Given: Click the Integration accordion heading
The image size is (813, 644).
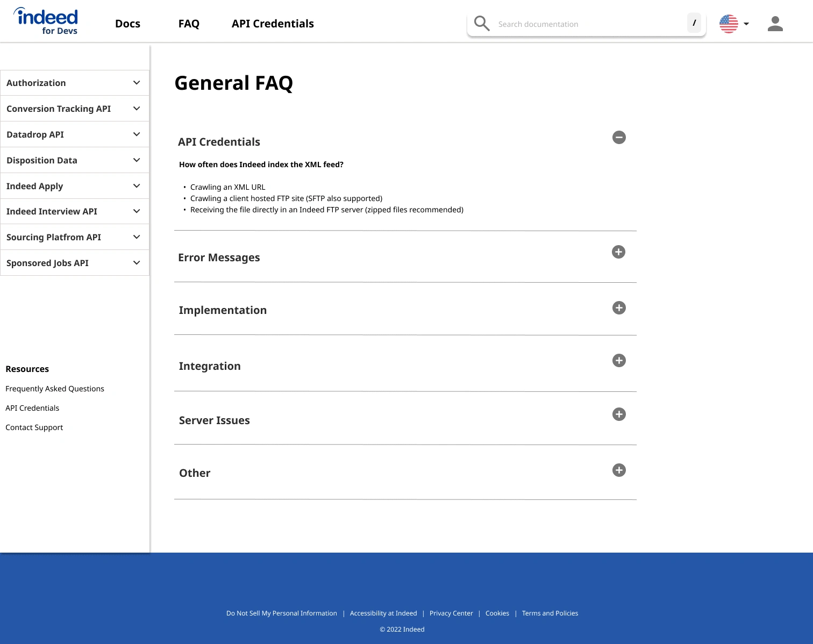Looking at the screenshot, I should pyautogui.click(x=210, y=366).
